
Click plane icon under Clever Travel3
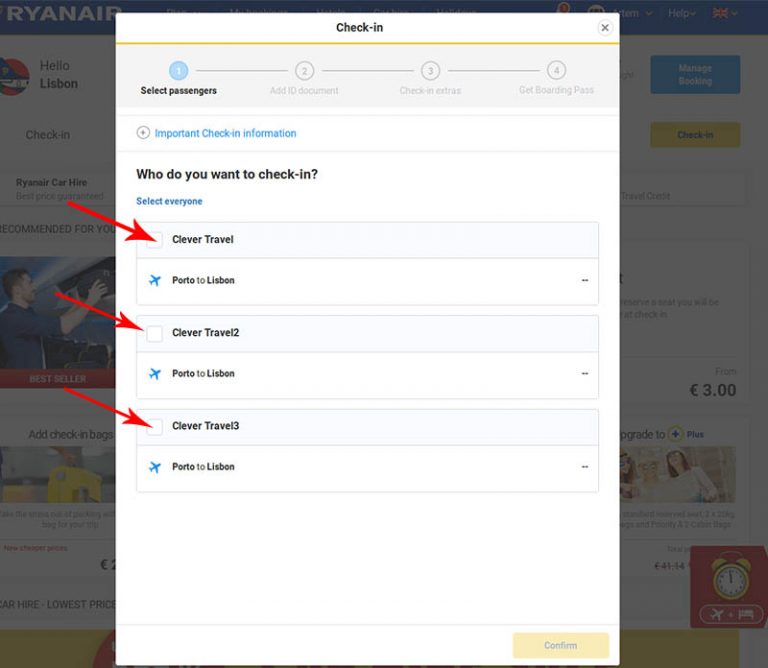(x=155, y=467)
